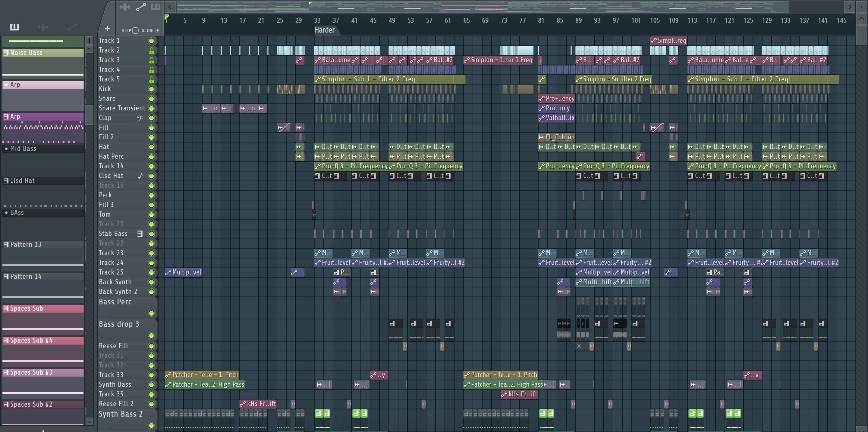Click the picker panel scroll down arrow
868x432 pixels.
coord(89,421)
